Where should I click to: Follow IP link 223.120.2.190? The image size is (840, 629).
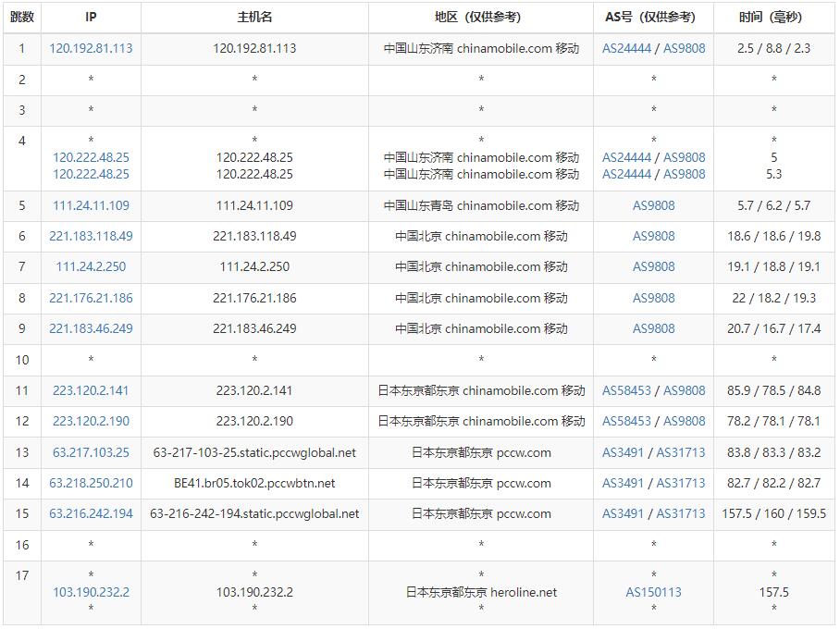click(x=91, y=421)
